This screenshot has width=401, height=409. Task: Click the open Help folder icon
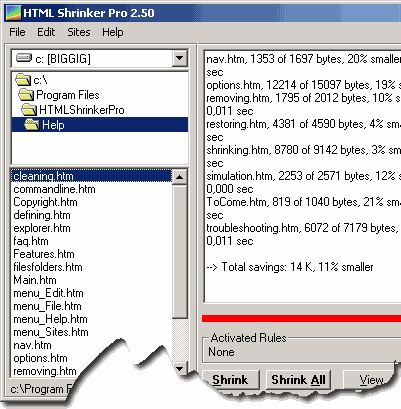point(32,125)
